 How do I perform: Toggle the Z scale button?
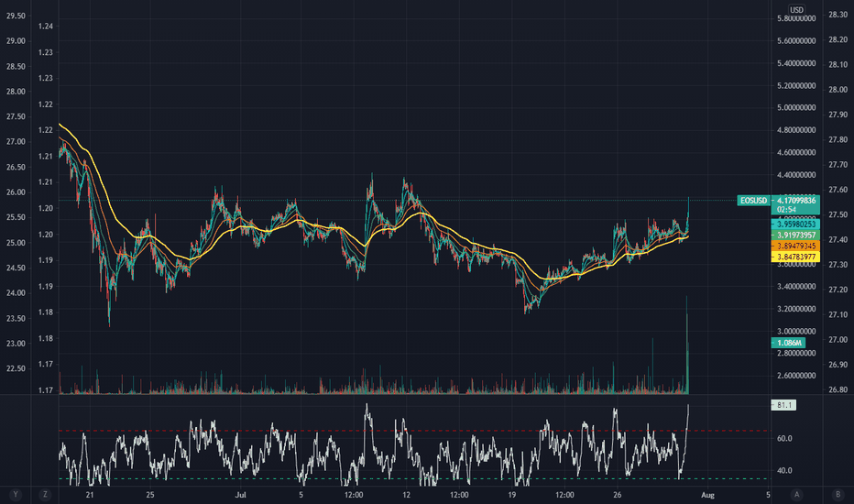45,495
